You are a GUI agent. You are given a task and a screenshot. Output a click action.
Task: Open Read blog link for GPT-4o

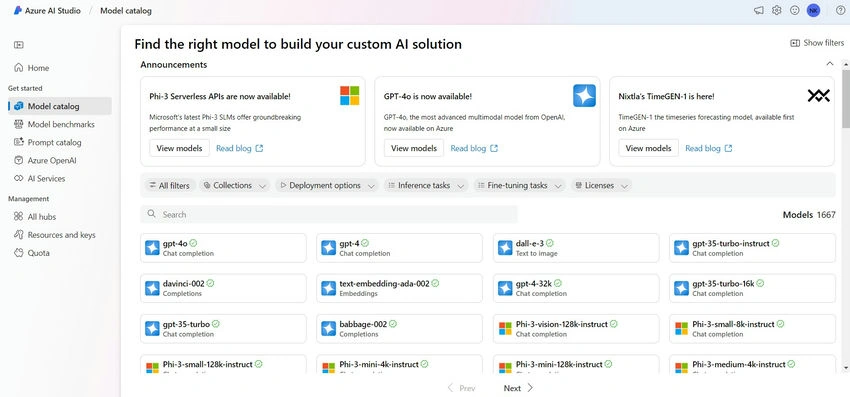pos(474,148)
